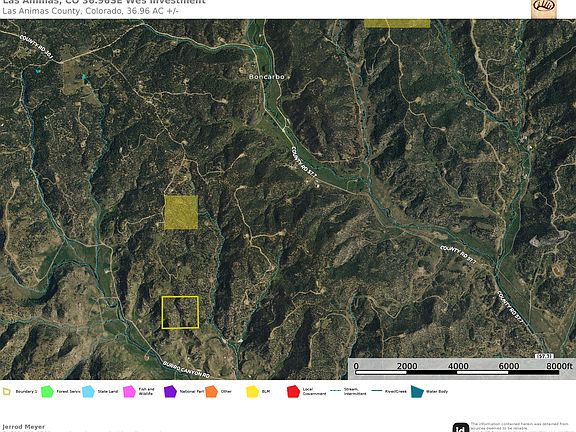Viewport: 576px width, 432px height.
Task: Click the 'Local Government' legend label text
Action: (x=314, y=391)
